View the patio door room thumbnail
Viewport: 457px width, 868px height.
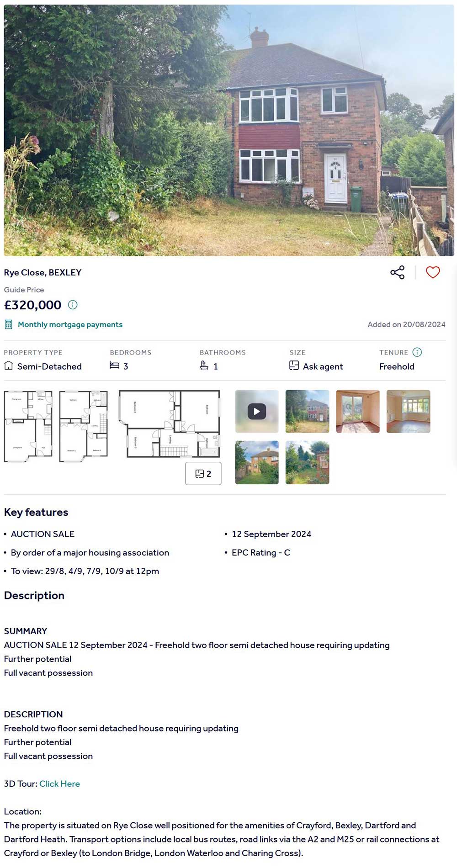point(358,411)
